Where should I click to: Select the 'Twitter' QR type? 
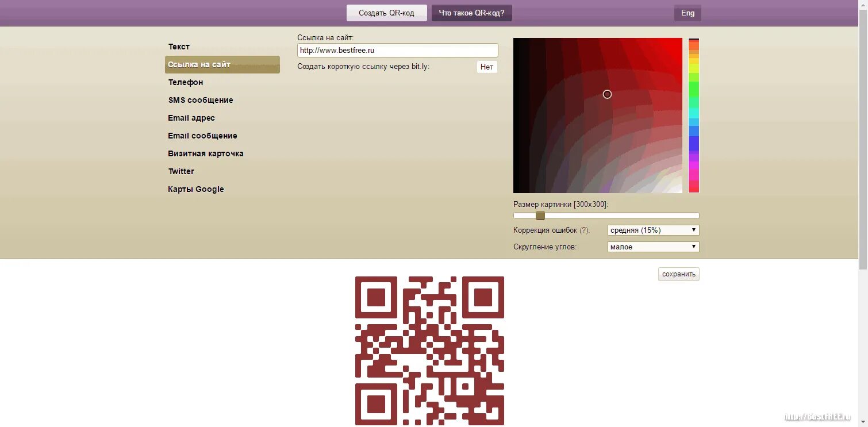pos(181,171)
